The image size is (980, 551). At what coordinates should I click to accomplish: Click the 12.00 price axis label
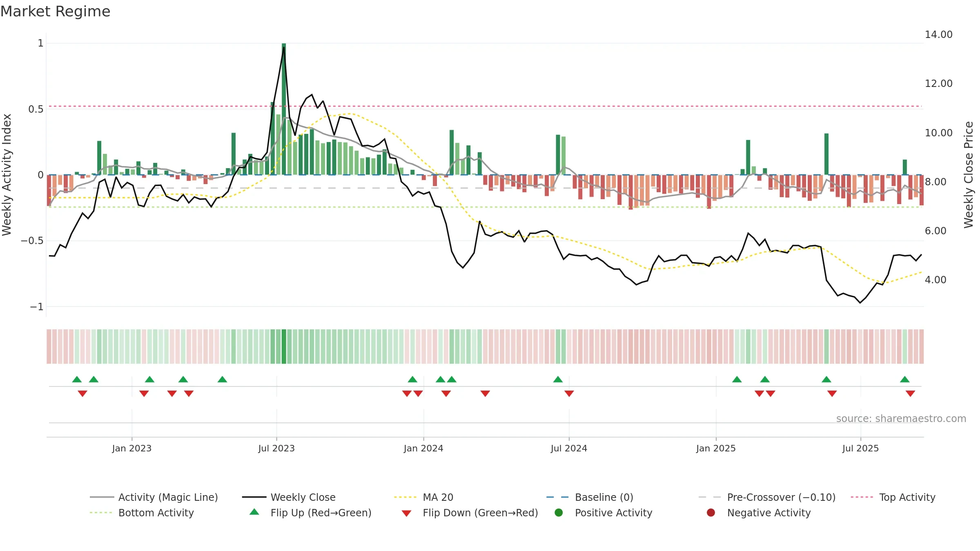coord(939,84)
